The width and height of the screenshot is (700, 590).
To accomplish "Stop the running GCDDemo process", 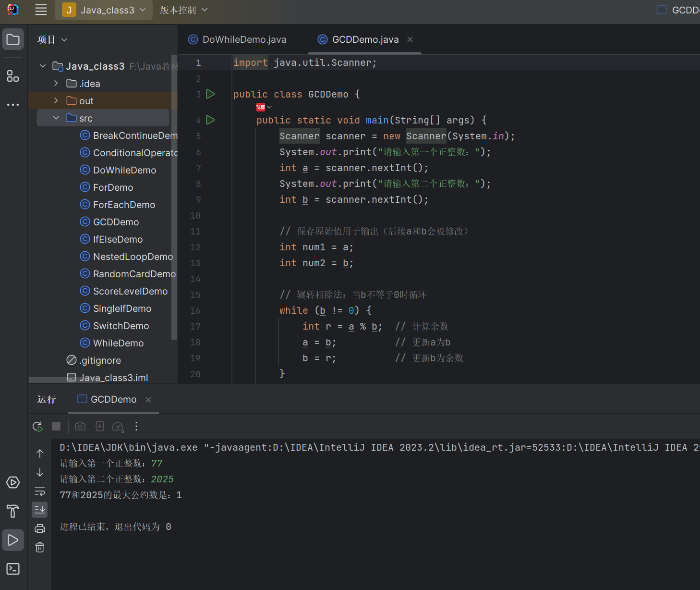I will [x=56, y=426].
